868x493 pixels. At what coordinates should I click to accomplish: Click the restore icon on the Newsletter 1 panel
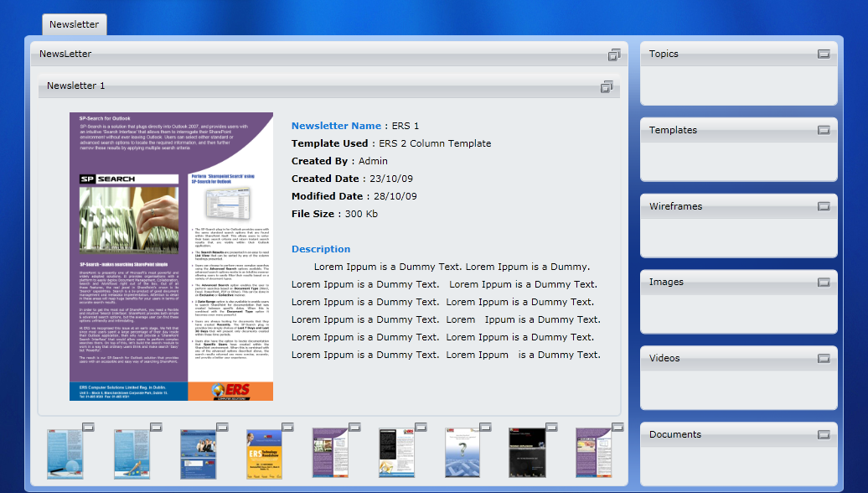click(x=606, y=86)
